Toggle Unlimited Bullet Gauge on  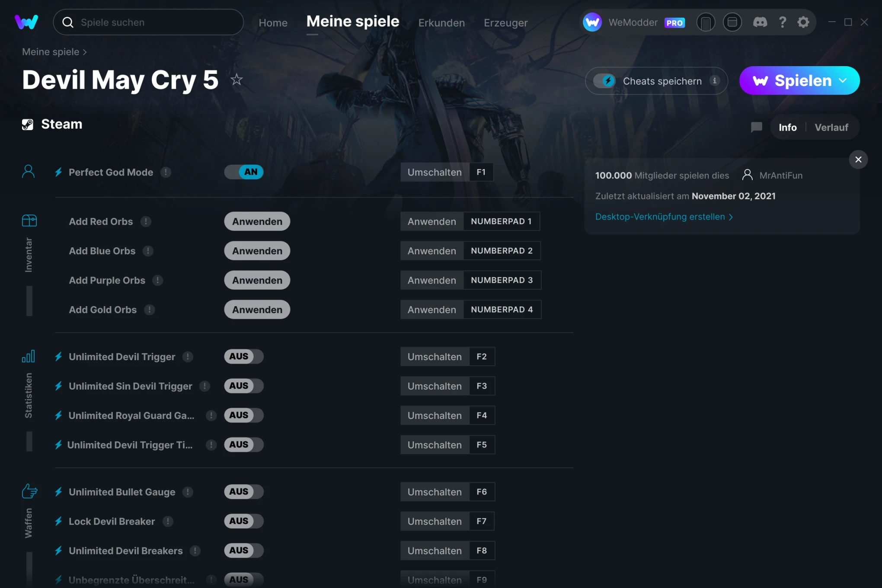tap(243, 492)
